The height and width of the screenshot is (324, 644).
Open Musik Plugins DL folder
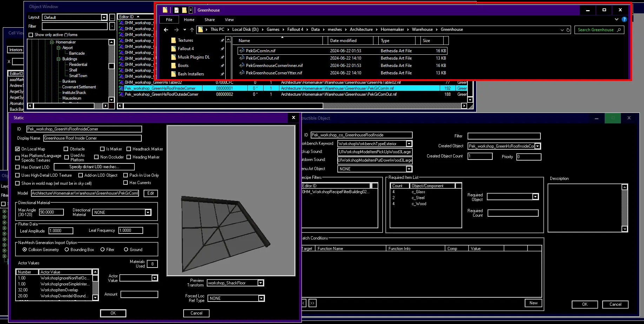point(193,57)
